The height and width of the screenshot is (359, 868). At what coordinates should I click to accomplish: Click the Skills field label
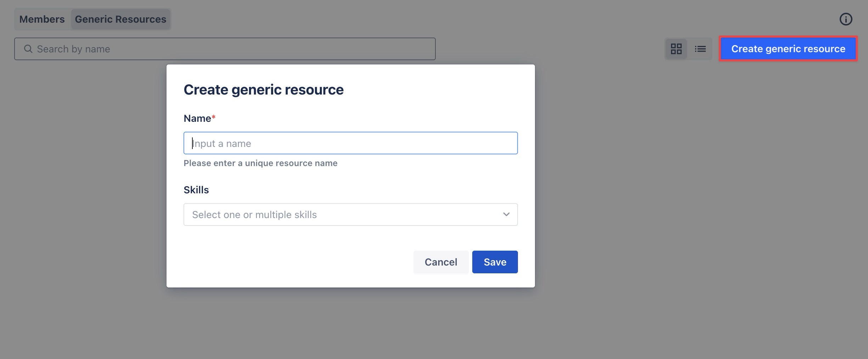click(x=196, y=190)
